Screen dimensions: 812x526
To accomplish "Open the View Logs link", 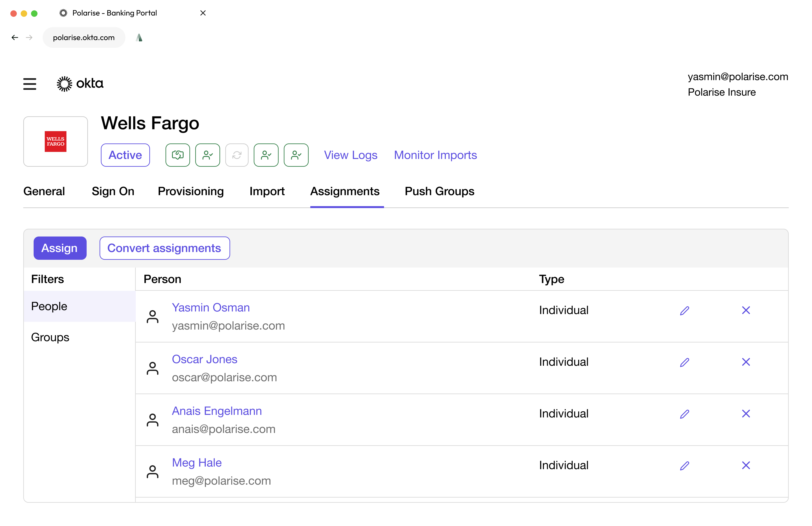I will tap(350, 155).
